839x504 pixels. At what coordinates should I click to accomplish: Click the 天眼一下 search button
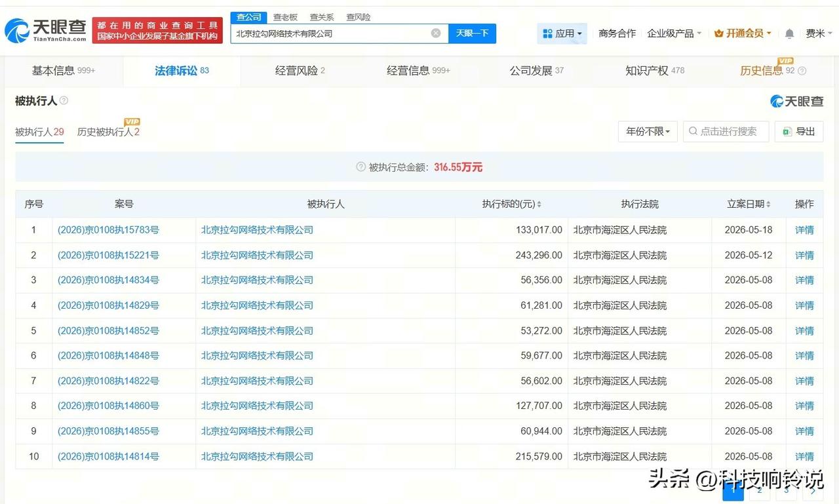click(x=472, y=33)
